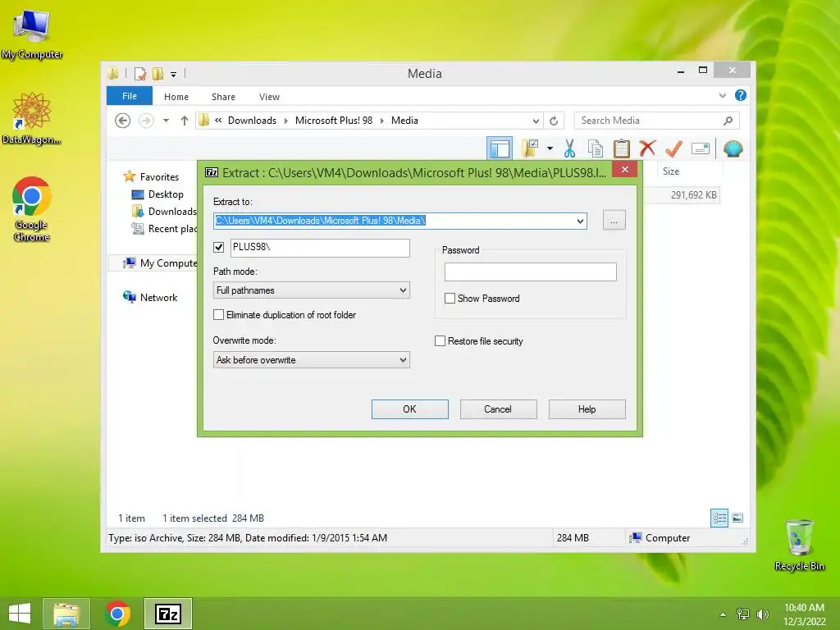Click the Password input field
The image size is (840, 630).
pyautogui.click(x=531, y=272)
